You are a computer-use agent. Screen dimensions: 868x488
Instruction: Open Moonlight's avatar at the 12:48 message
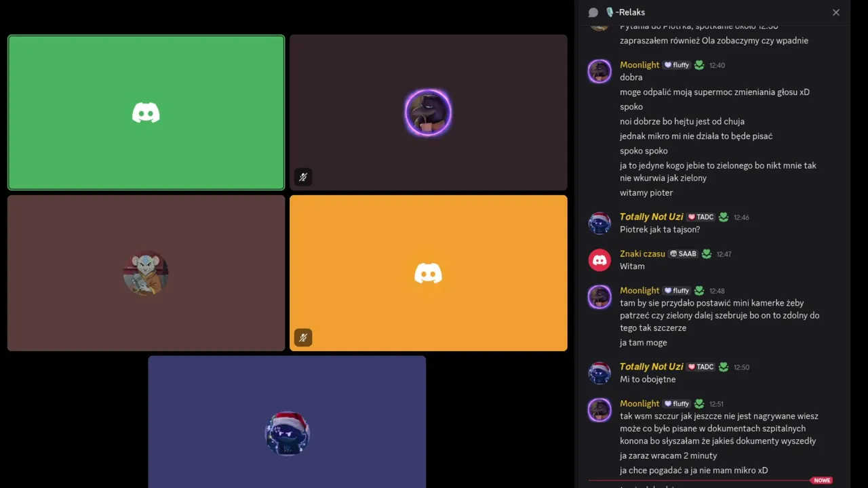[599, 297]
